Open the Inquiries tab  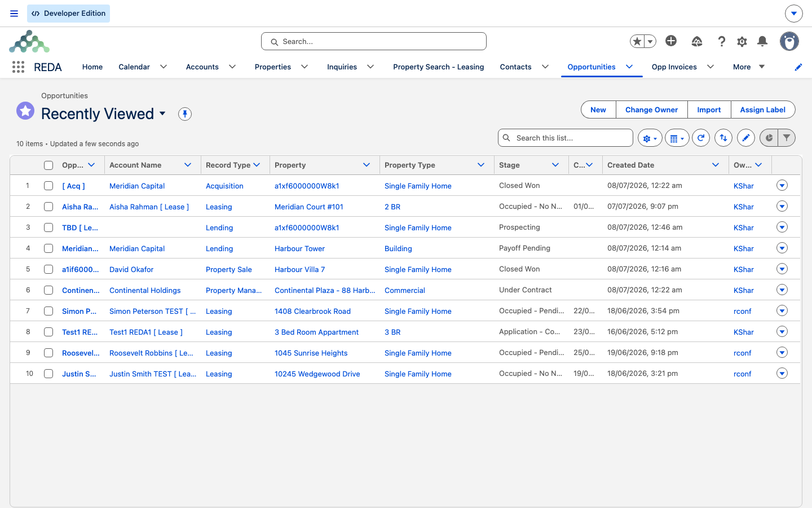pyautogui.click(x=342, y=67)
